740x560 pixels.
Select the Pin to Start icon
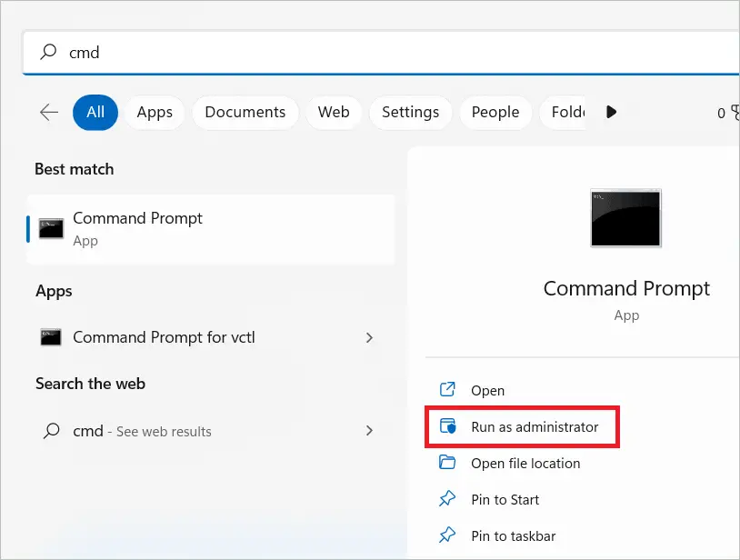tap(447, 499)
